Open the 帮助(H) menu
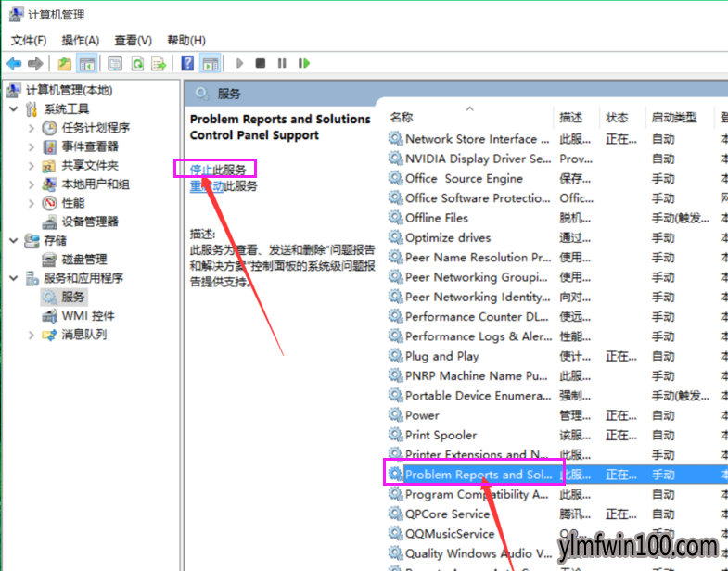 (186, 41)
